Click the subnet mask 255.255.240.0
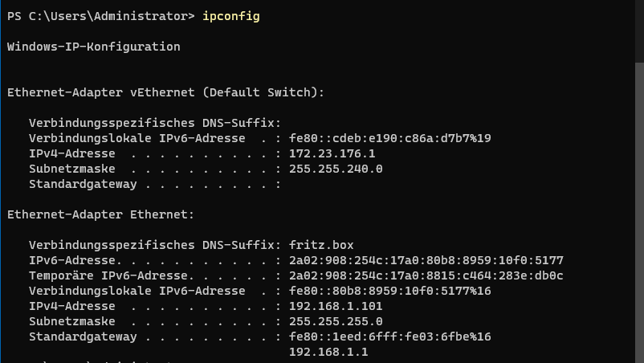This screenshot has width=644, height=363. click(x=335, y=169)
